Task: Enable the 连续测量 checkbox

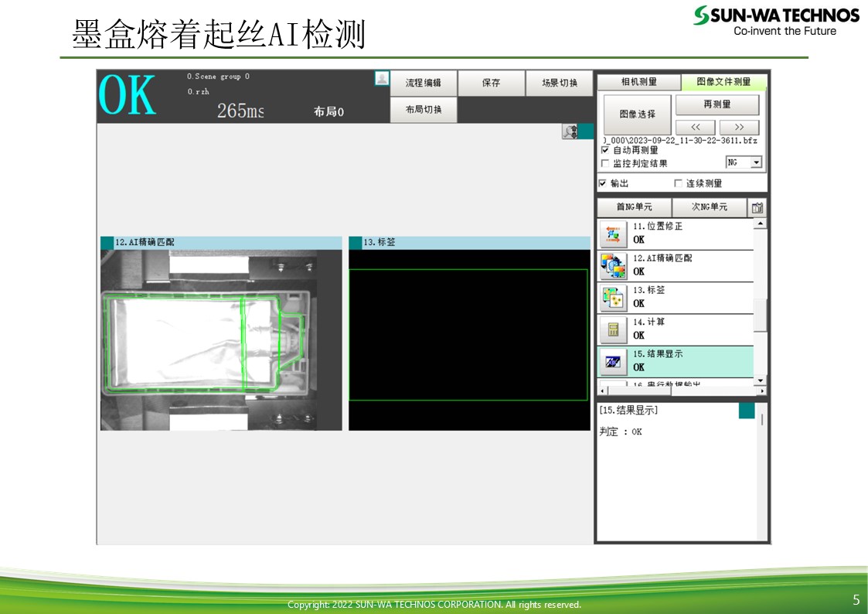Action: pyautogui.click(x=679, y=183)
